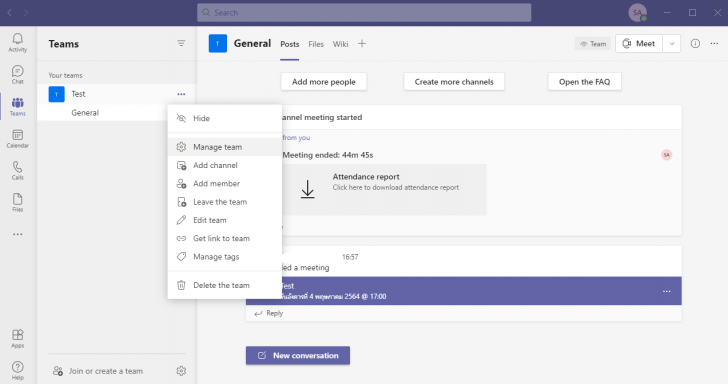Click the 'Meeting ended: 44m 45s' text
728x384 pixels.
coord(328,155)
